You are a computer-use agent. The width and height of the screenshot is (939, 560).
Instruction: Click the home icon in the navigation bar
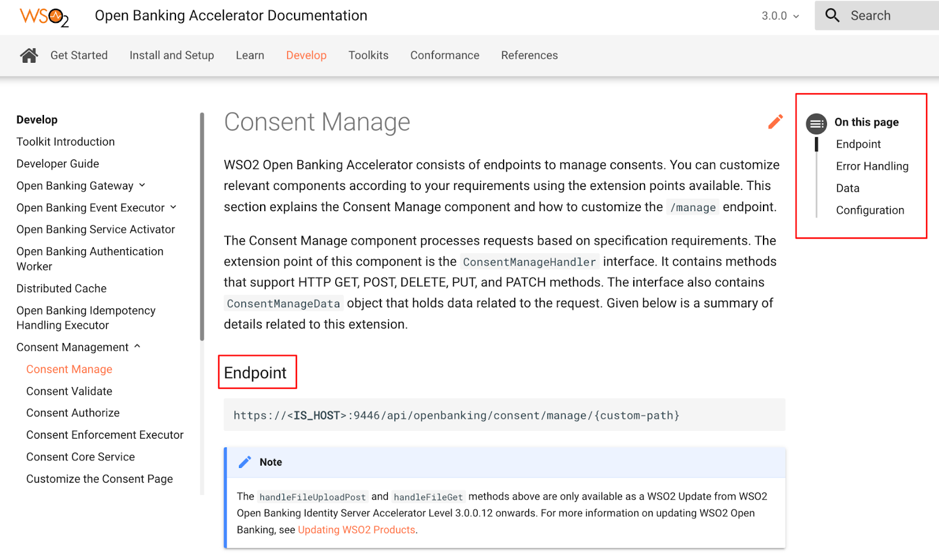28,55
